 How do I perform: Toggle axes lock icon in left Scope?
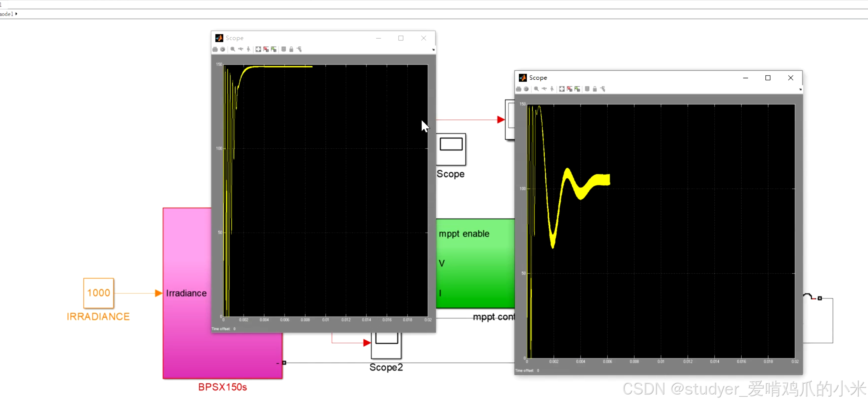pos(291,49)
